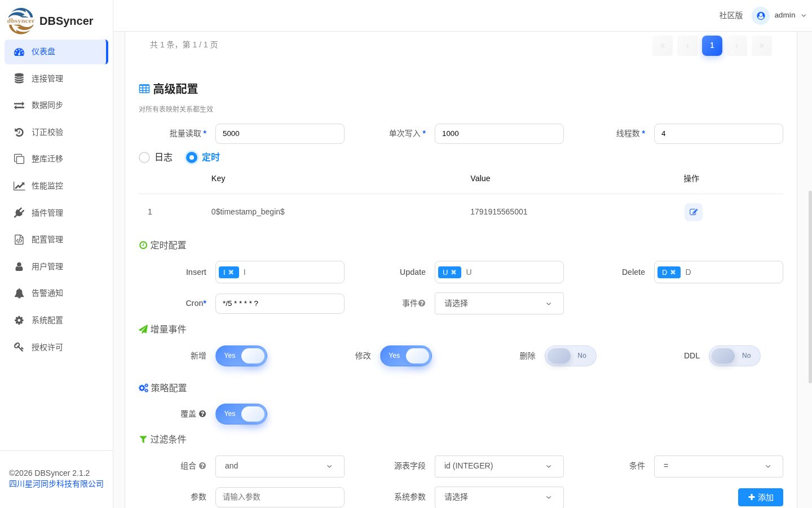The height and width of the screenshot is (508, 812).
Task: Open the 授权许可 menu item
Action: pos(56,347)
